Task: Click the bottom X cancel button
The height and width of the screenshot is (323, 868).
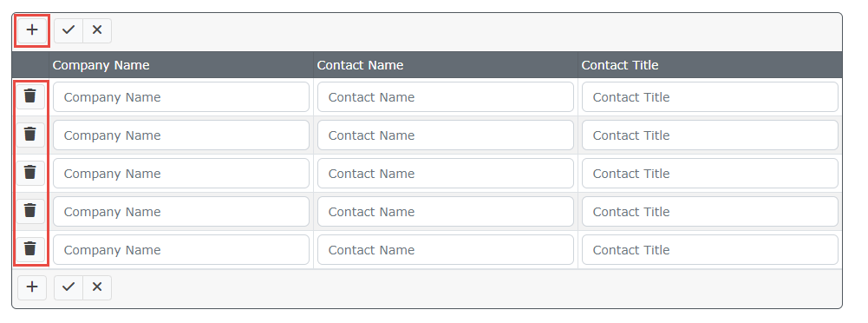Action: pyautogui.click(x=97, y=287)
